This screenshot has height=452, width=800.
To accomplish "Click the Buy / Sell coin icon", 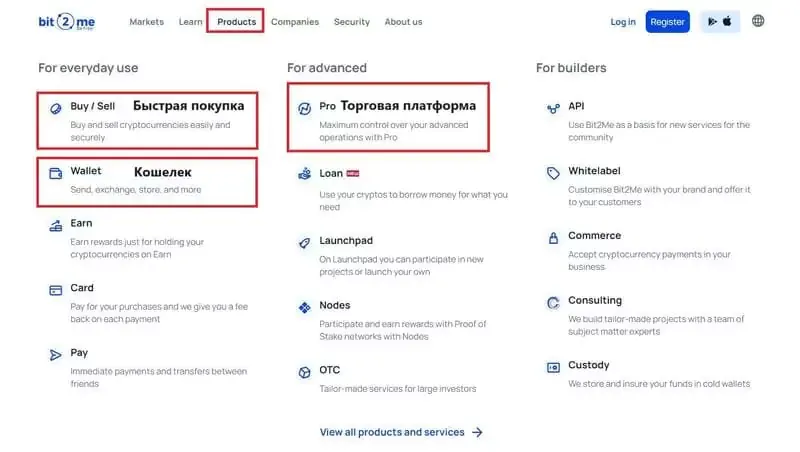I will [56, 108].
